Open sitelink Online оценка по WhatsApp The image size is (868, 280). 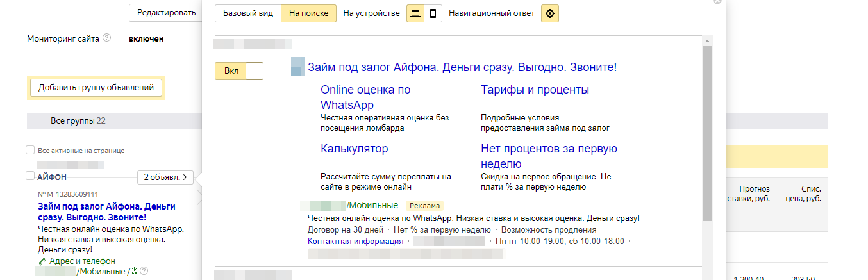coord(365,97)
